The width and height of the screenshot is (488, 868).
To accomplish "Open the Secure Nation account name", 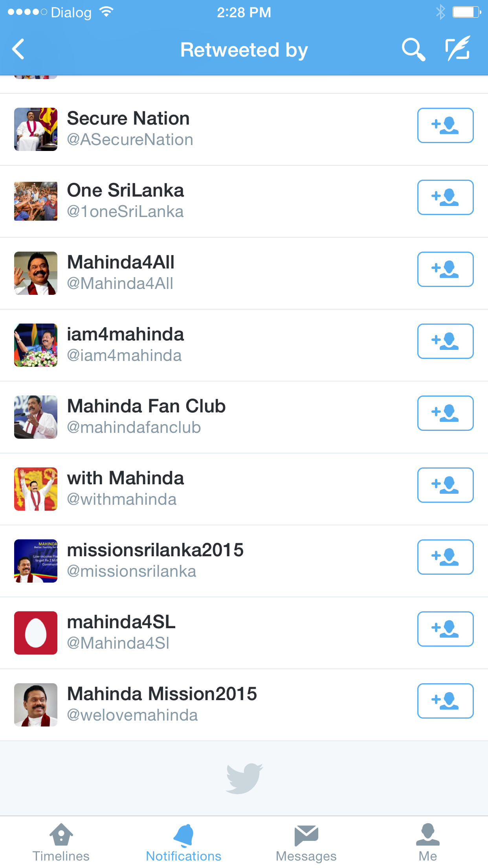I will pos(128,118).
